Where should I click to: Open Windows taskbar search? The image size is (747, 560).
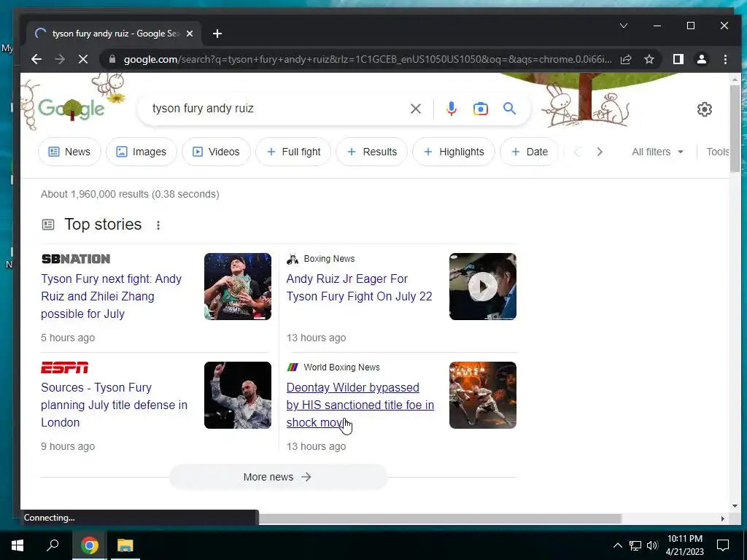(x=53, y=545)
